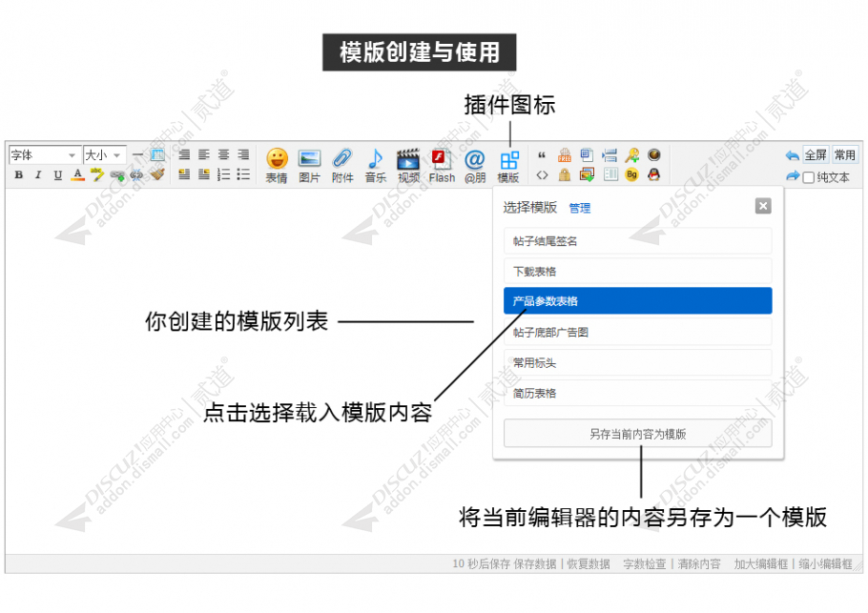Close the 选择模版 popup
The height and width of the screenshot is (613, 868).
(x=763, y=206)
